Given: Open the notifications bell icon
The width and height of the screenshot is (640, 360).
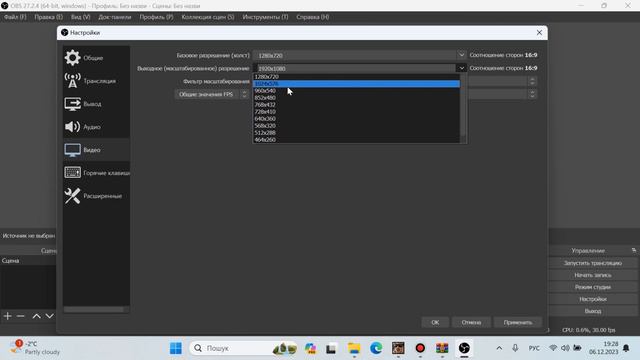Looking at the screenshot, I should pyautogui.click(x=626, y=348).
